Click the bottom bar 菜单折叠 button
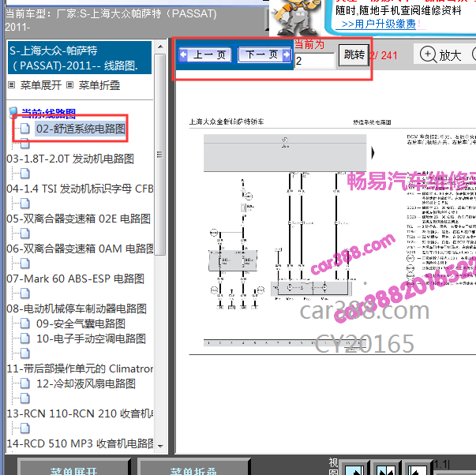The width and height of the screenshot is (476, 475). pos(193,469)
